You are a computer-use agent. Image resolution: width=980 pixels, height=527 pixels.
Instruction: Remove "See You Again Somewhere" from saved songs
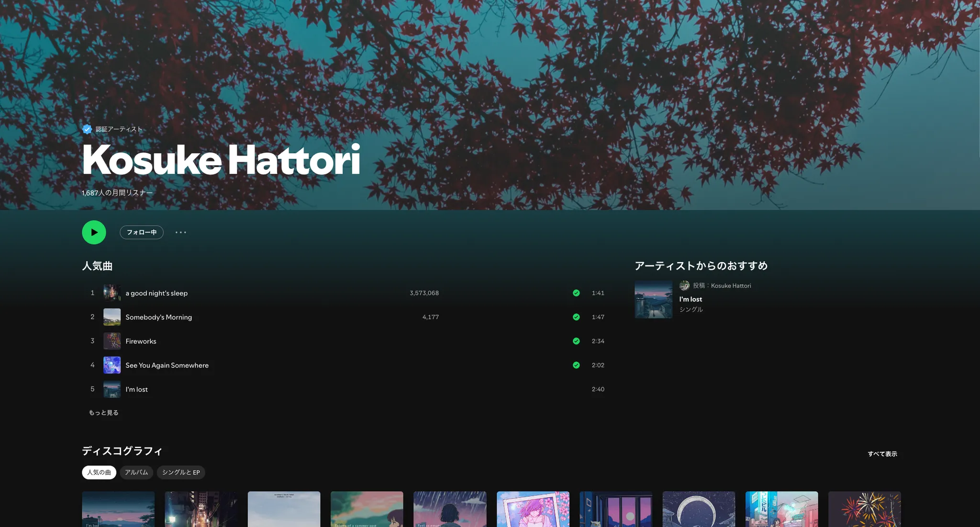click(x=576, y=365)
